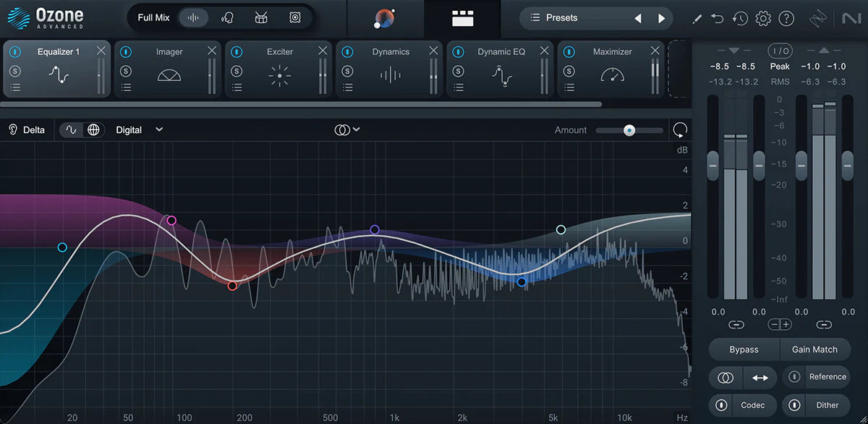This screenshot has width=868, height=424.
Task: Open Master Assistant with the sphere icon
Action: (383, 18)
